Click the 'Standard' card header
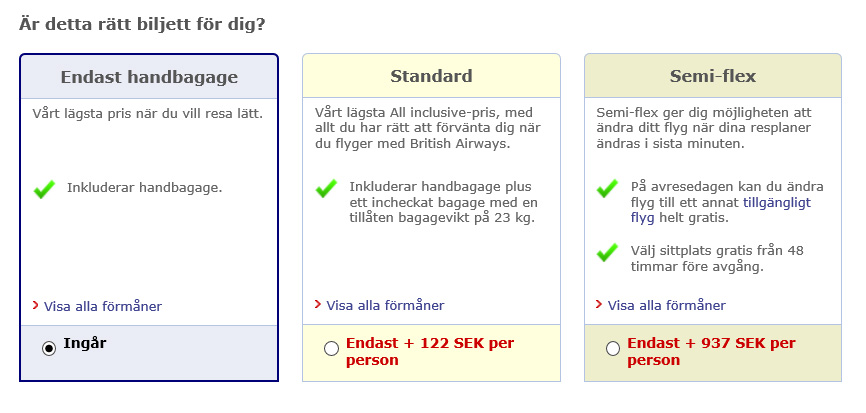 [431, 77]
